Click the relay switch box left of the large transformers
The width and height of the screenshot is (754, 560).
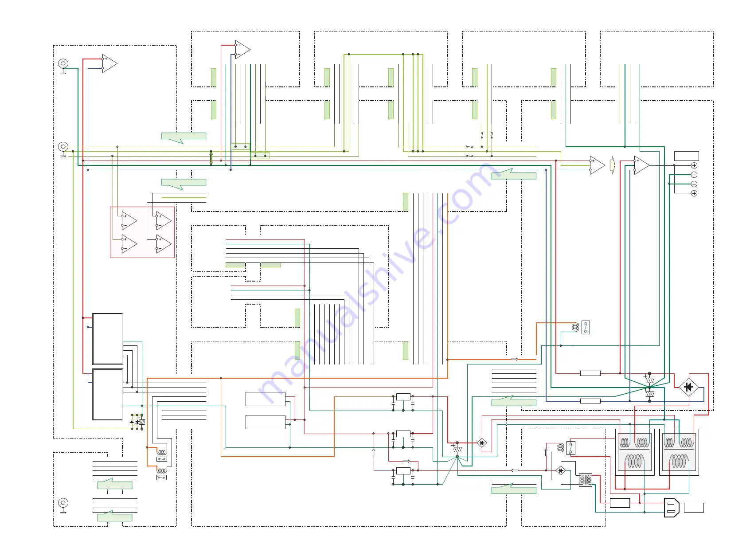[571, 448]
